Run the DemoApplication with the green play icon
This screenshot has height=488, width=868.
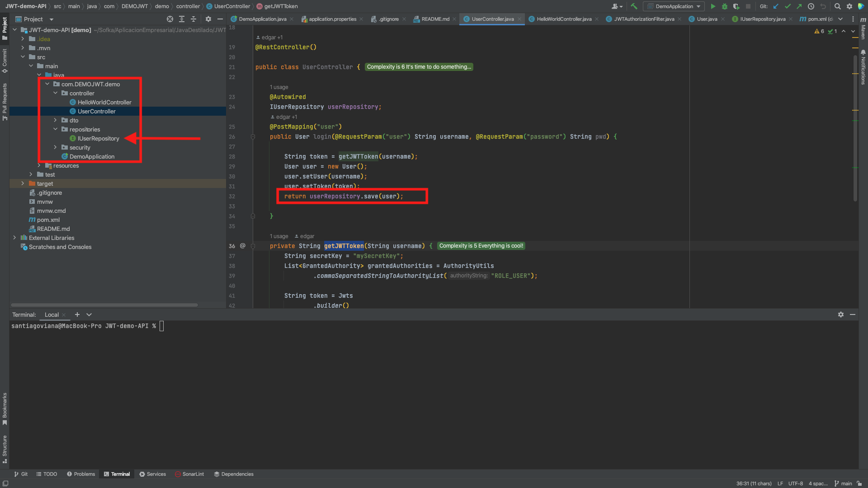click(713, 6)
